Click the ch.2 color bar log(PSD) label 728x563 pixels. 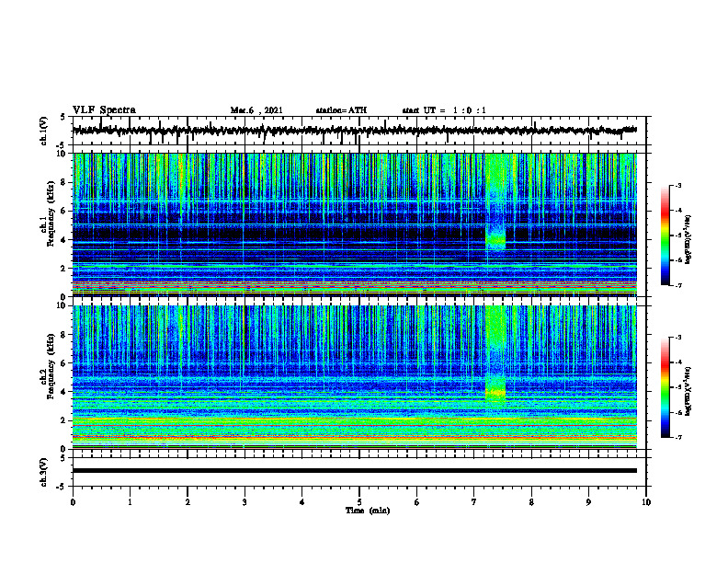[x=688, y=391]
